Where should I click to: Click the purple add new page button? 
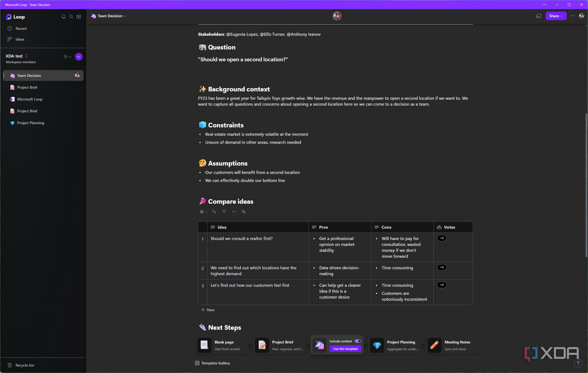pyautogui.click(x=78, y=57)
